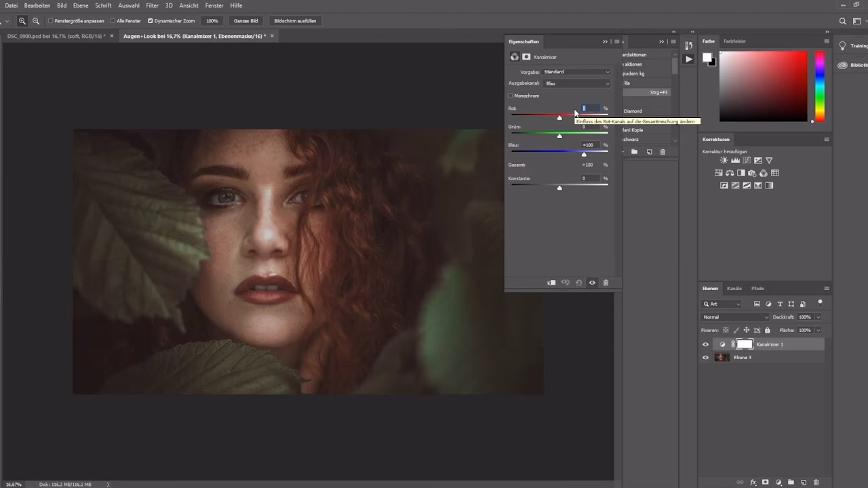Click the Ganzes Bild button
This screenshot has height=488, width=868.
pos(245,21)
